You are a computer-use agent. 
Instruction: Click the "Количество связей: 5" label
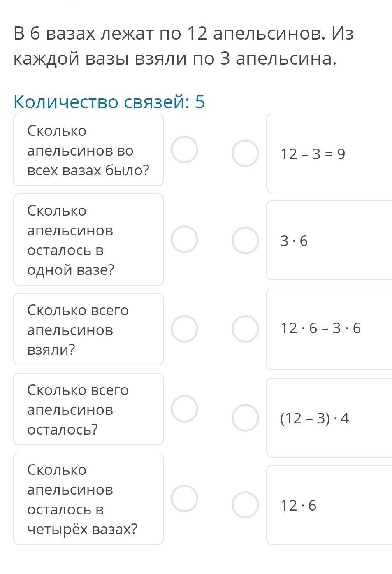click(x=109, y=102)
